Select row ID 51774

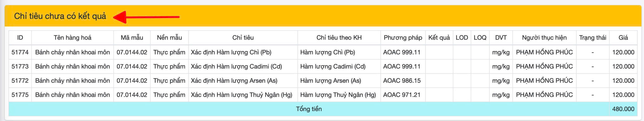(20, 52)
